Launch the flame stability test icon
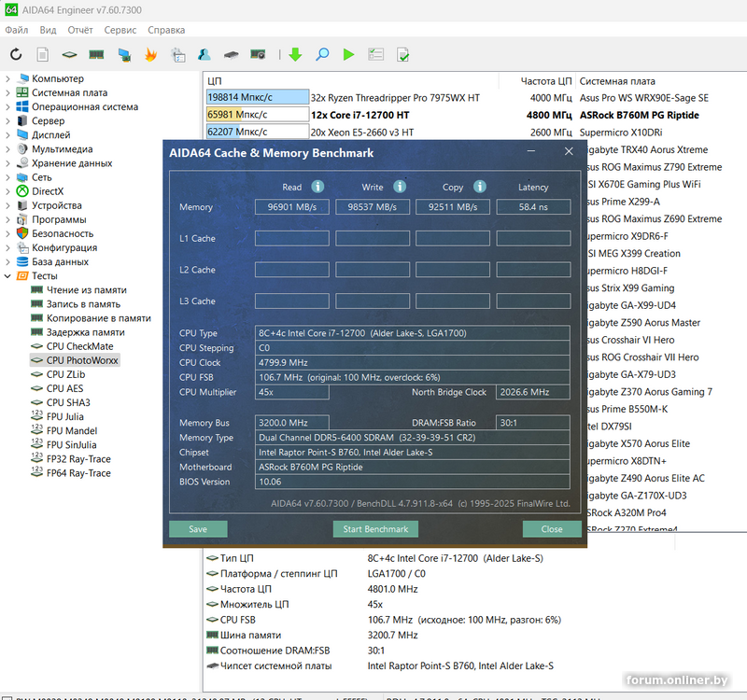This screenshot has width=747, height=700. click(x=151, y=55)
